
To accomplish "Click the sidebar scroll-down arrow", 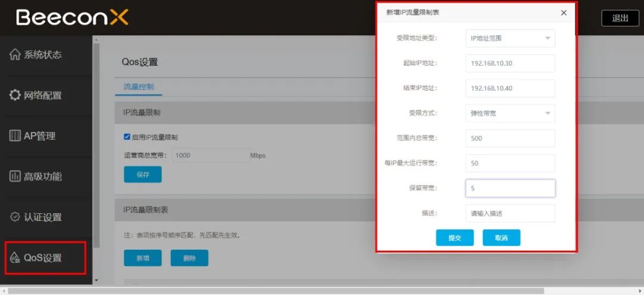I will 96,280.
